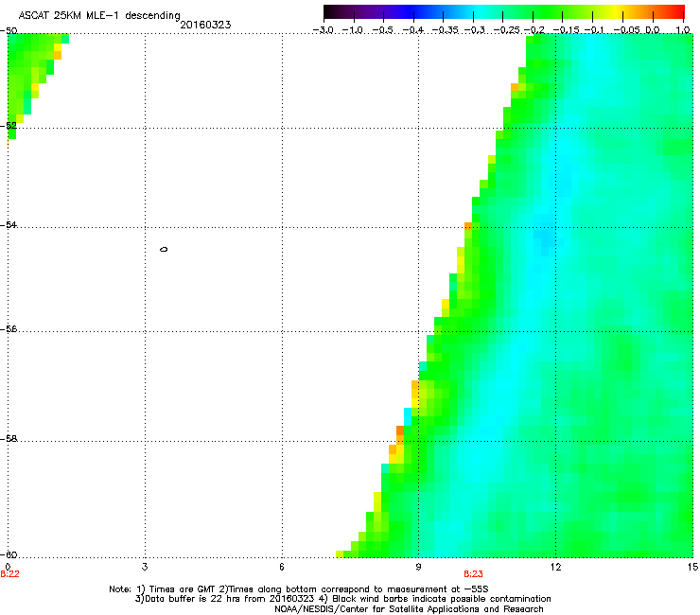Click the longitude axis label 6

coord(282,567)
